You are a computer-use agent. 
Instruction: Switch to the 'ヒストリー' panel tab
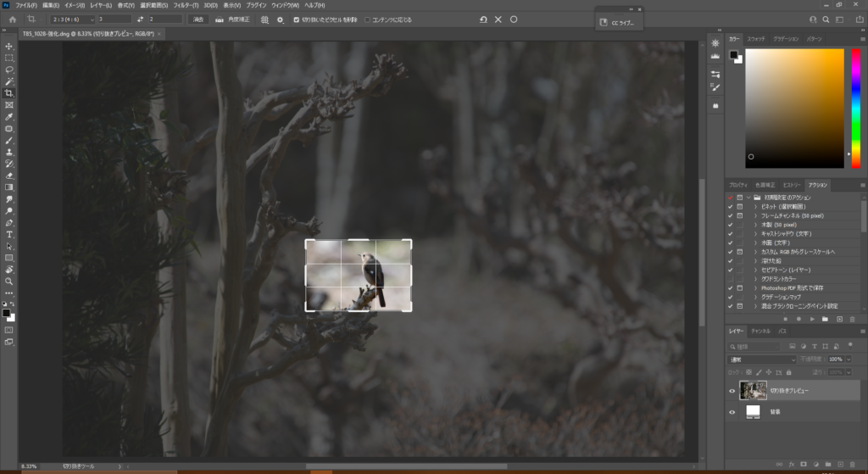(x=792, y=185)
